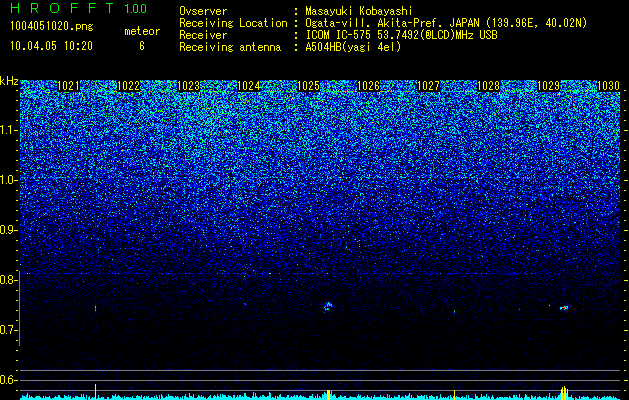Click the yellow detection bars after 1029

(564, 393)
